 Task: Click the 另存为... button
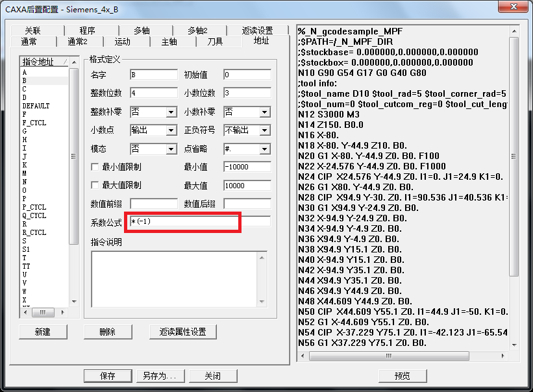[160, 376]
